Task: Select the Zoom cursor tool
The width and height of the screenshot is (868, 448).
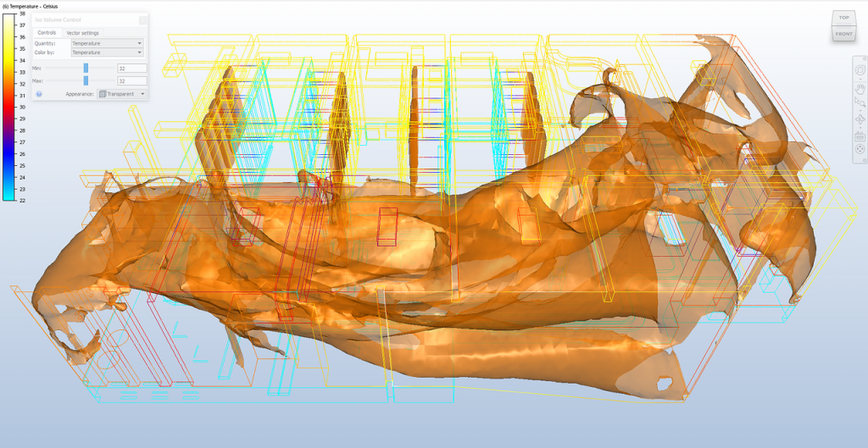Action: point(860,102)
